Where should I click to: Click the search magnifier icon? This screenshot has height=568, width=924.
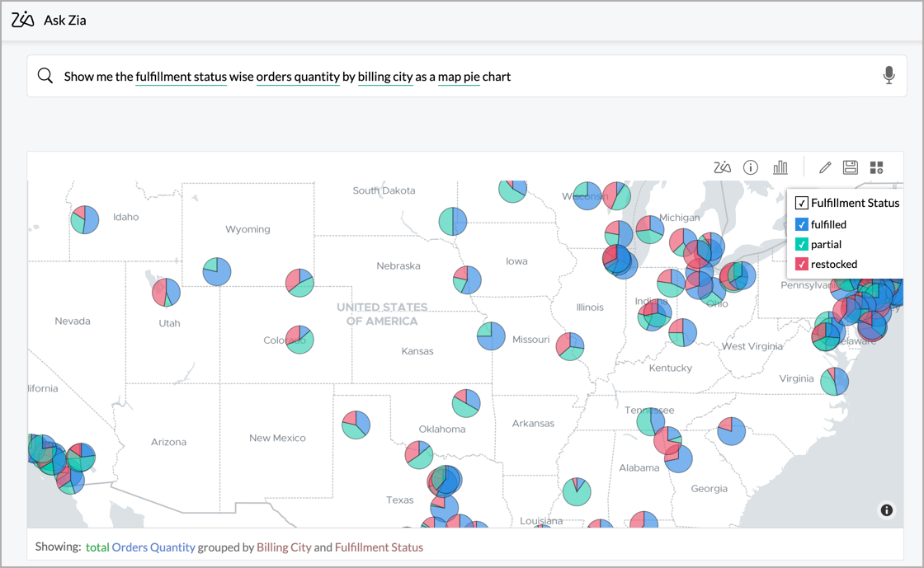tap(45, 76)
